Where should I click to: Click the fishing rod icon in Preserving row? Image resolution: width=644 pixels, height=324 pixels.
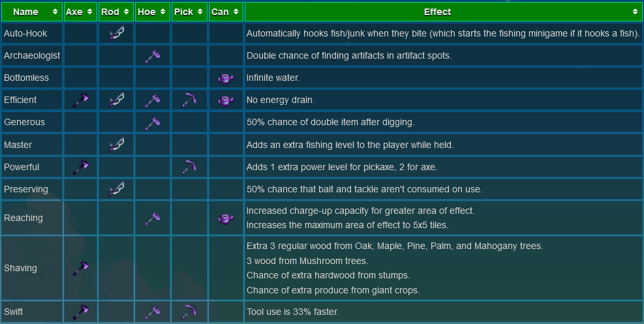(x=116, y=189)
